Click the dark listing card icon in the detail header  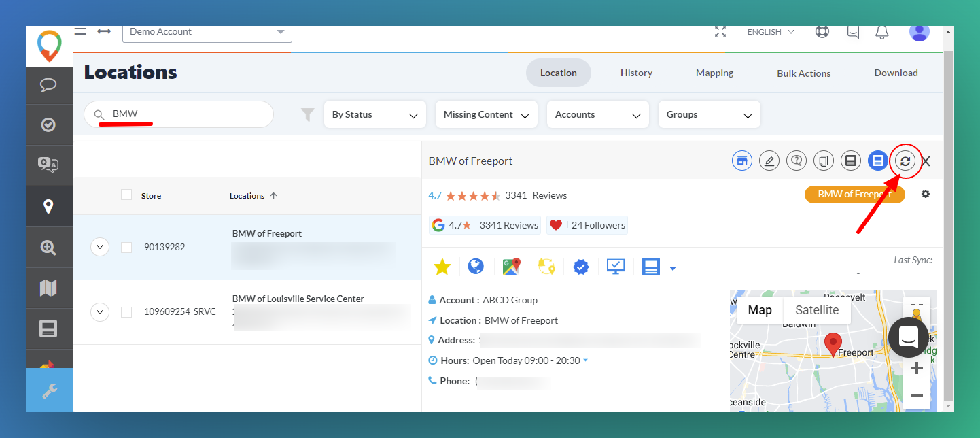(851, 161)
